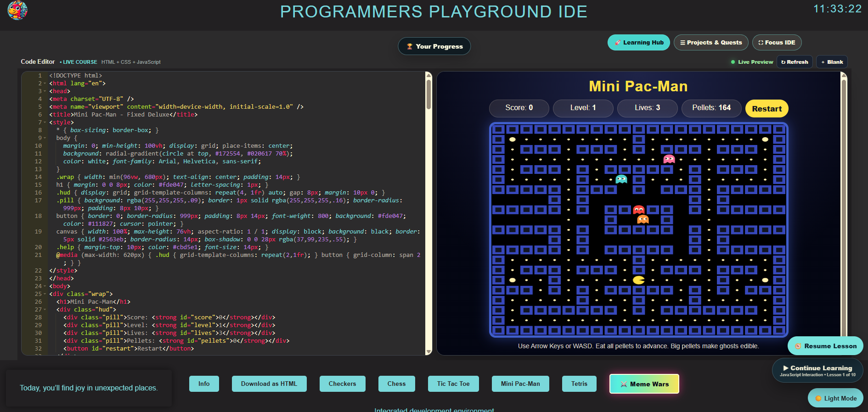This screenshot has height=412, width=868.
Task: Restart the Pac-Man game
Action: [767, 109]
